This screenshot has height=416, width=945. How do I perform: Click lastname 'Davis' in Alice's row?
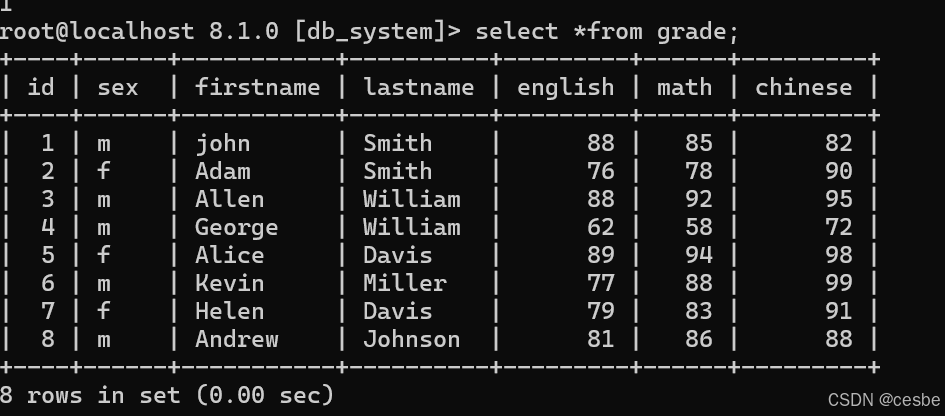[397, 255]
